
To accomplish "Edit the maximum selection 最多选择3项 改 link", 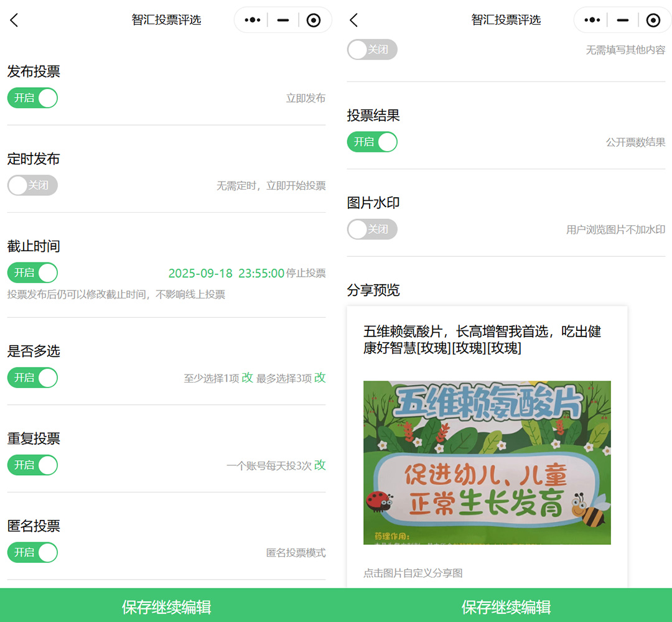I will click(x=320, y=378).
